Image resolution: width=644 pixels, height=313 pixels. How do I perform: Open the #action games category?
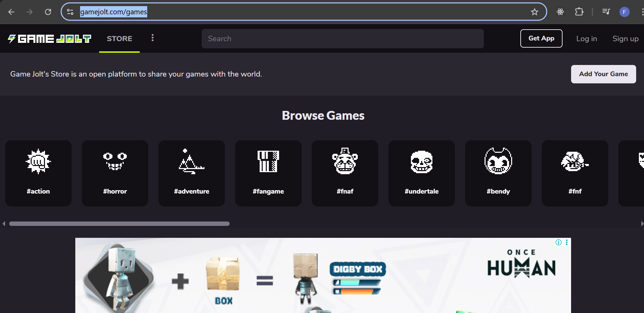coord(38,173)
